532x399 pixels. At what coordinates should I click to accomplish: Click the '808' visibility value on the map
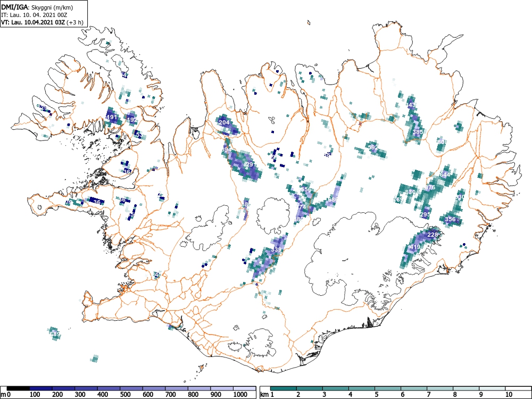pos(443,142)
